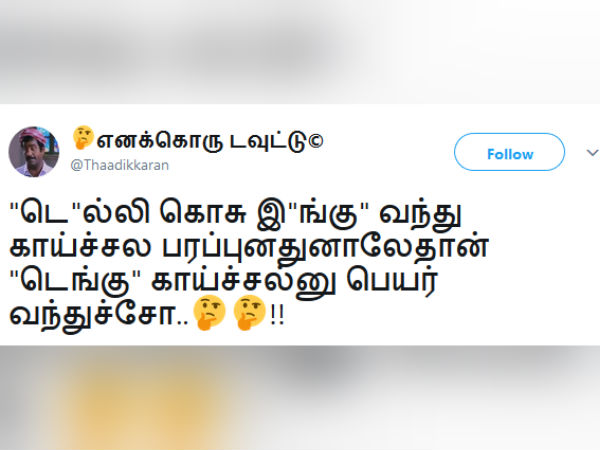Click the quoted word "டெங்கு" in the tweet
The width and height of the screenshot is (600, 450).
coord(77,282)
